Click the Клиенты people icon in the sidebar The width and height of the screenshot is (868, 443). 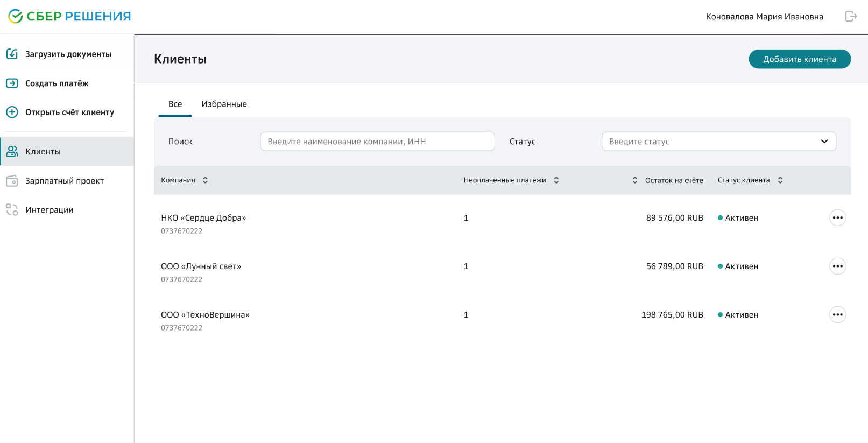pos(12,152)
